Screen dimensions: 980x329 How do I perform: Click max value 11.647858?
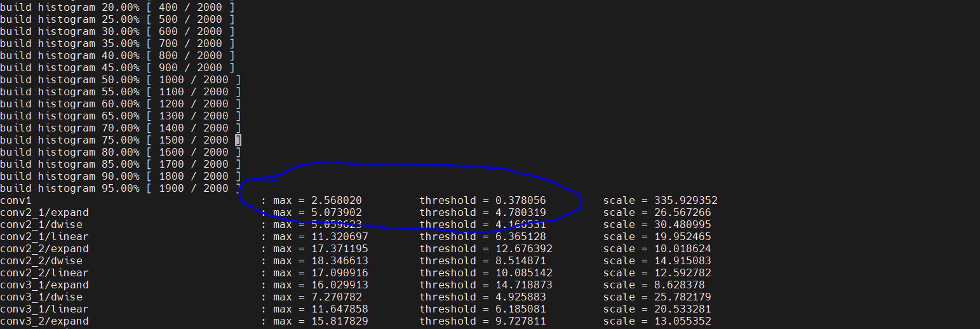click(x=340, y=309)
